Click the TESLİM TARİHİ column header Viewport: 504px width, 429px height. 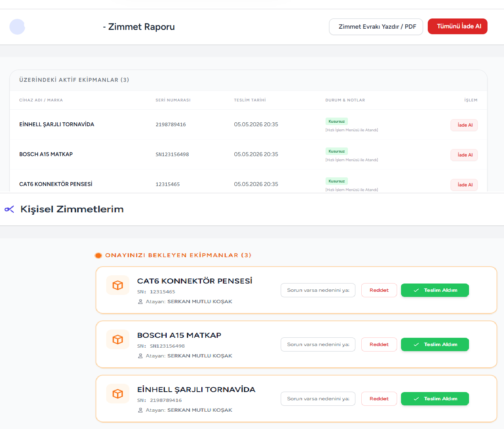pos(250,100)
